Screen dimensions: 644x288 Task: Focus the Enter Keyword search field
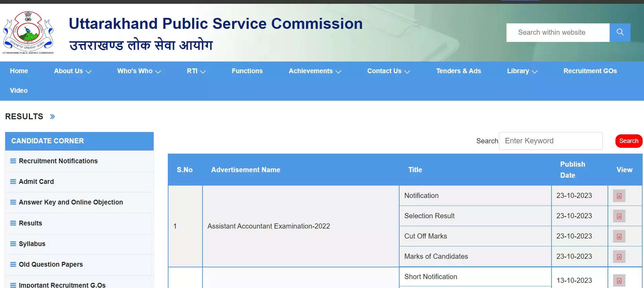550,141
